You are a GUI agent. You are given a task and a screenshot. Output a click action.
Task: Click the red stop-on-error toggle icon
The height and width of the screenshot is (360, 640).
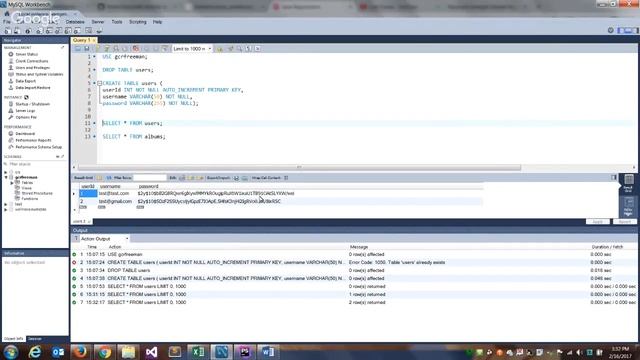pyautogui.click(x=136, y=49)
